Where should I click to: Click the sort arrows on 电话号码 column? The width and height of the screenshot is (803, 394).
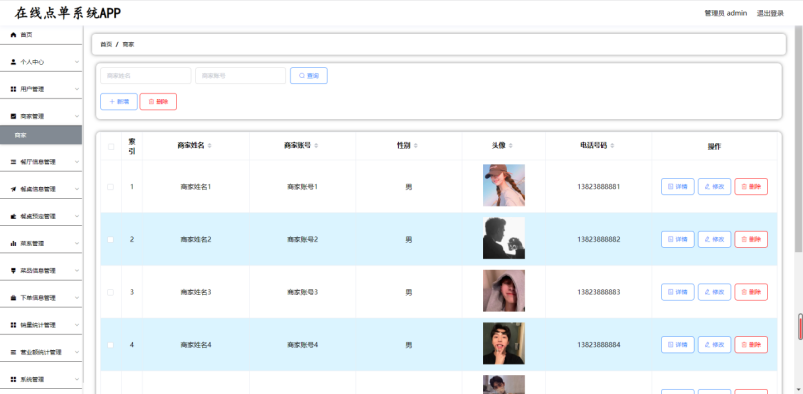(x=612, y=146)
